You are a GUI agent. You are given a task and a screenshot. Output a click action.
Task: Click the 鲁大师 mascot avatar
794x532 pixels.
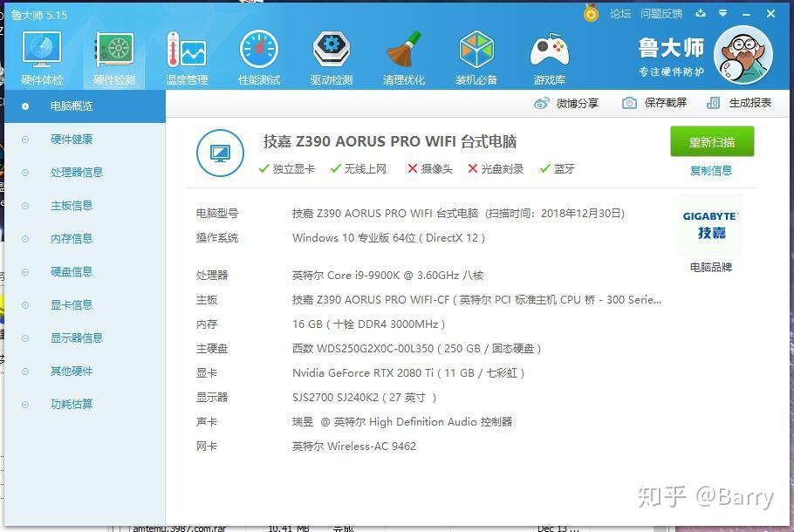click(x=743, y=55)
